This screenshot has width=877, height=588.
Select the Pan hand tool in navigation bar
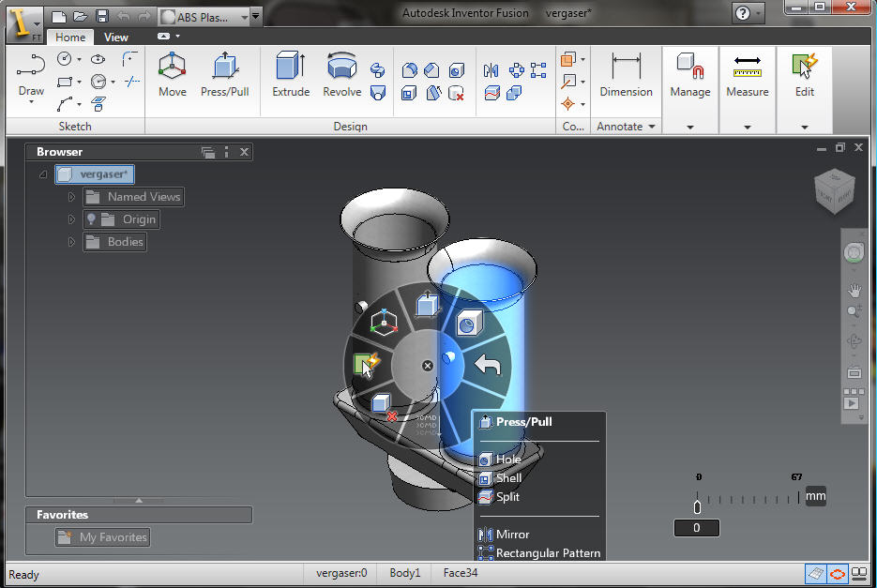click(854, 291)
